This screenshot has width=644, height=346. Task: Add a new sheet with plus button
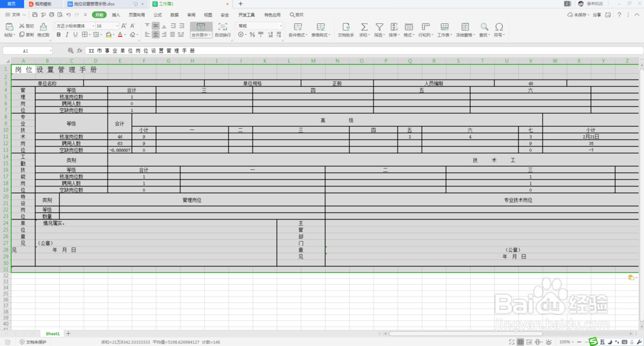[x=68, y=334]
